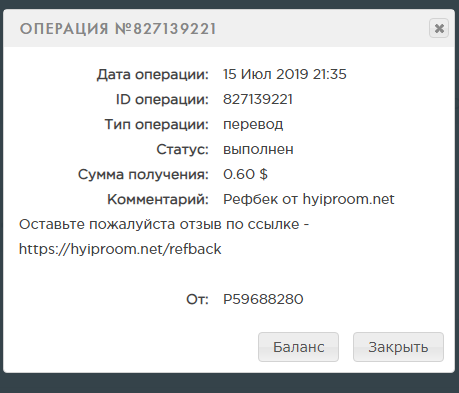This screenshot has width=459, height=393.
Task: Click the https://hyiproom.net/refback URL text
Action: [120, 249]
